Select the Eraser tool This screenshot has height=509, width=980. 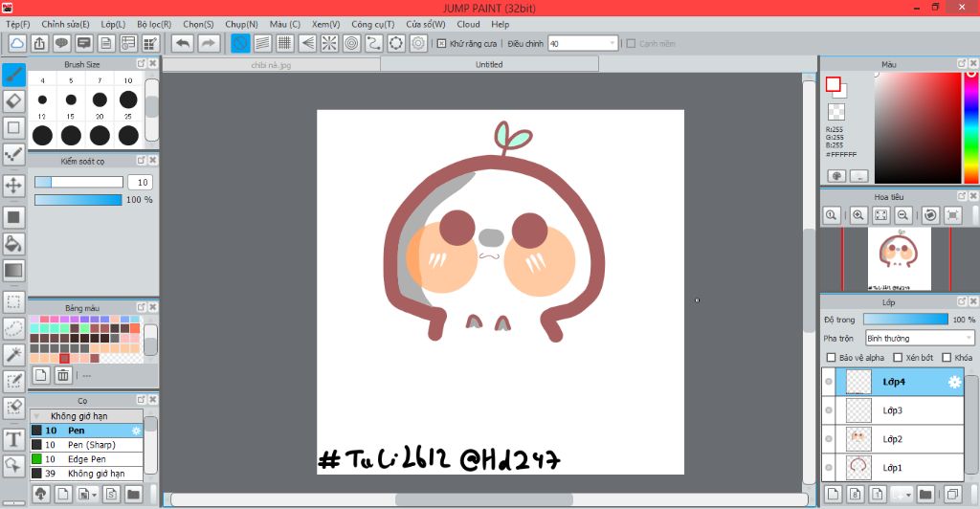(x=13, y=101)
